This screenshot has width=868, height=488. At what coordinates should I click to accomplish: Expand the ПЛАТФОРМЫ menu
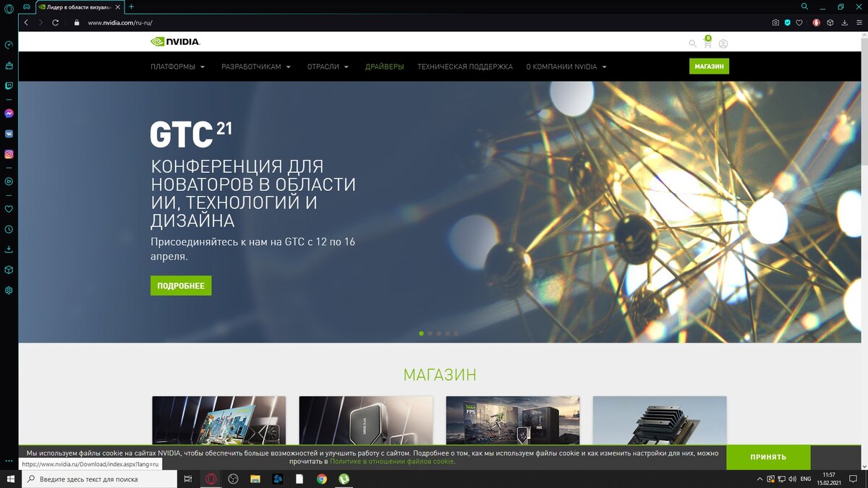(x=178, y=67)
